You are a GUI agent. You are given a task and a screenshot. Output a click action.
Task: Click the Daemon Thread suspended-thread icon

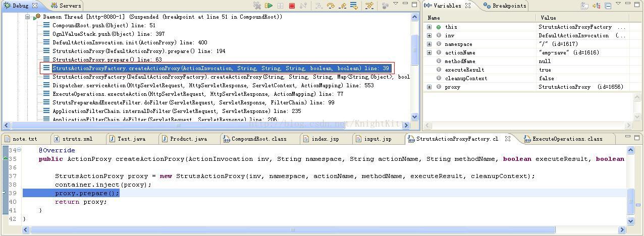click(x=37, y=17)
